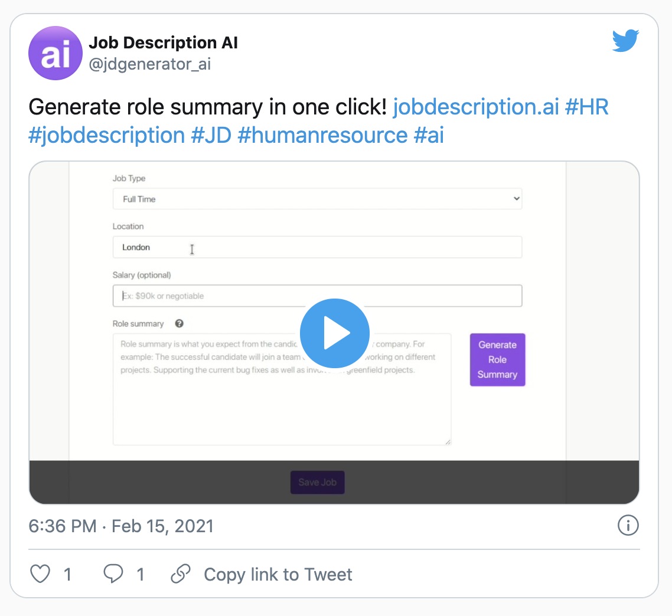Click the Job Description AI avatar
Screen dimensions: 672x616
coord(55,53)
